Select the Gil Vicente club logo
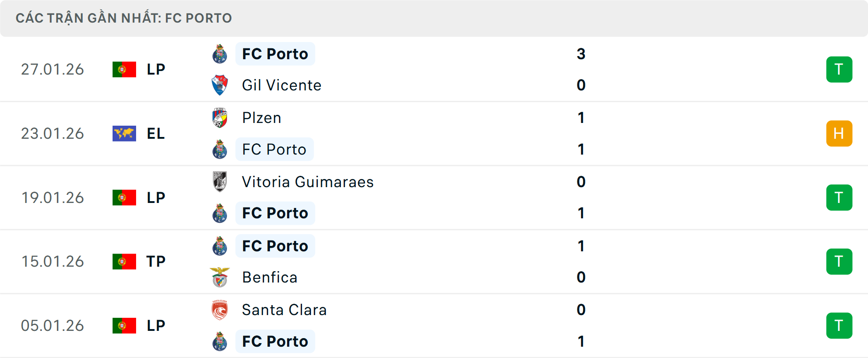 220,85
